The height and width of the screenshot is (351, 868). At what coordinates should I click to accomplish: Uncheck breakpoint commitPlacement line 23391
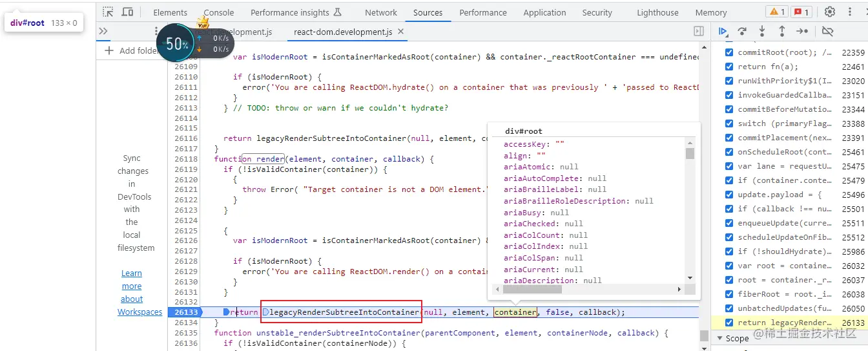point(729,138)
